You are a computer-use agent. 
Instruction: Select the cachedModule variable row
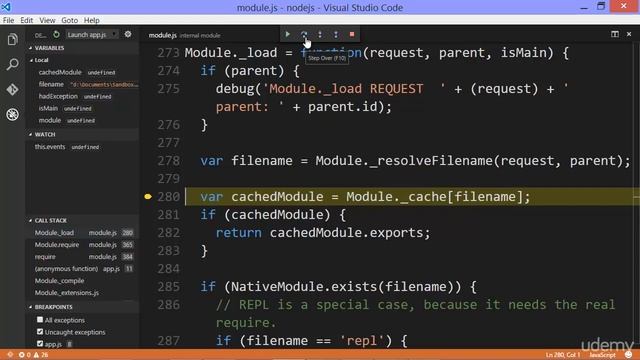(83, 72)
